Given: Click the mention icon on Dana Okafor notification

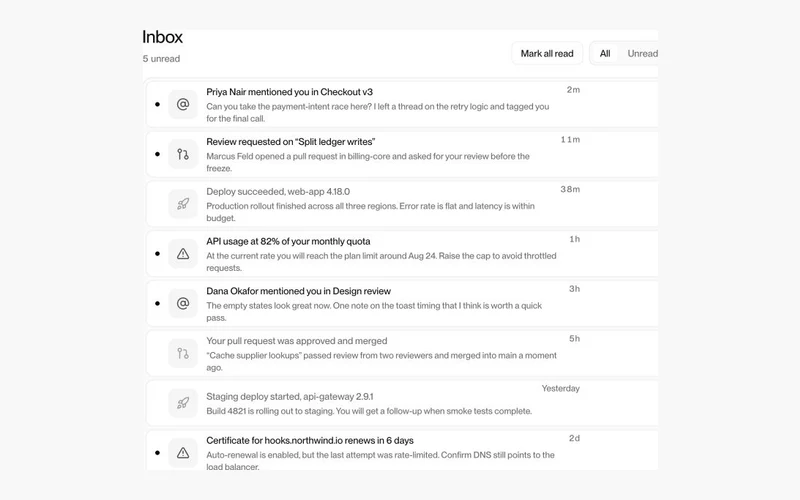Looking at the screenshot, I should tap(183, 304).
